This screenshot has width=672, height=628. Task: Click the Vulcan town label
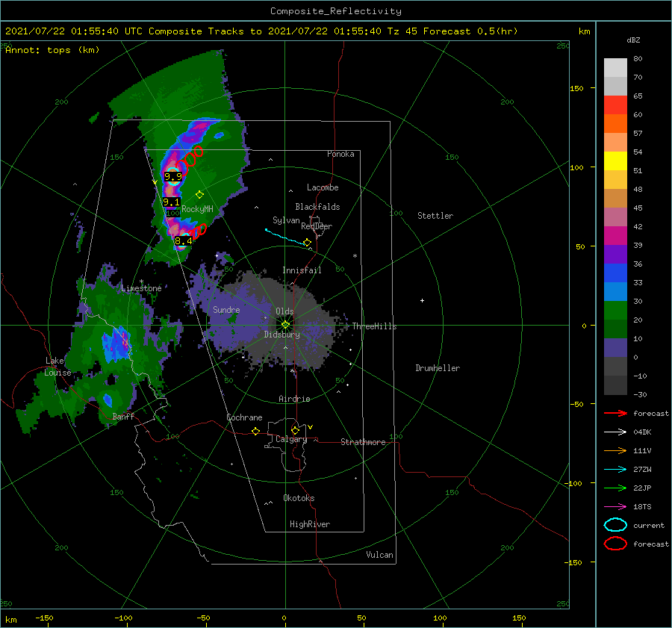[379, 555]
